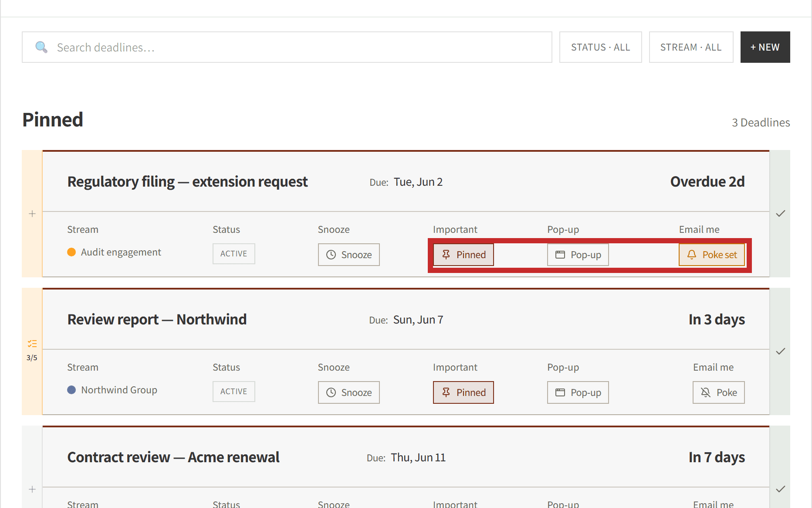812x508 pixels.
Task: Unpin the Review report — Northwind deadline
Action: pyautogui.click(x=463, y=392)
